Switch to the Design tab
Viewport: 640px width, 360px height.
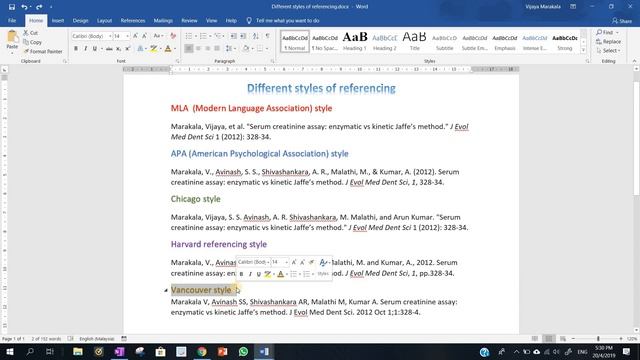pos(80,20)
